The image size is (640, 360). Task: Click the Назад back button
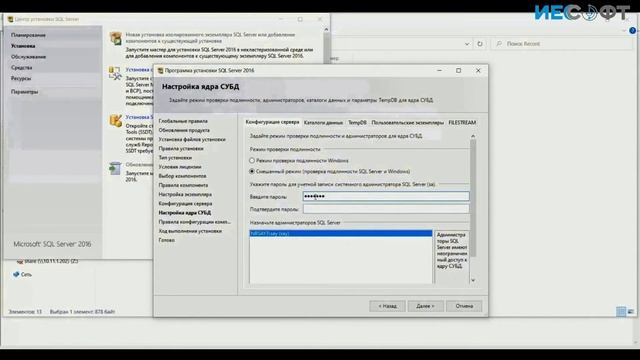point(387,306)
